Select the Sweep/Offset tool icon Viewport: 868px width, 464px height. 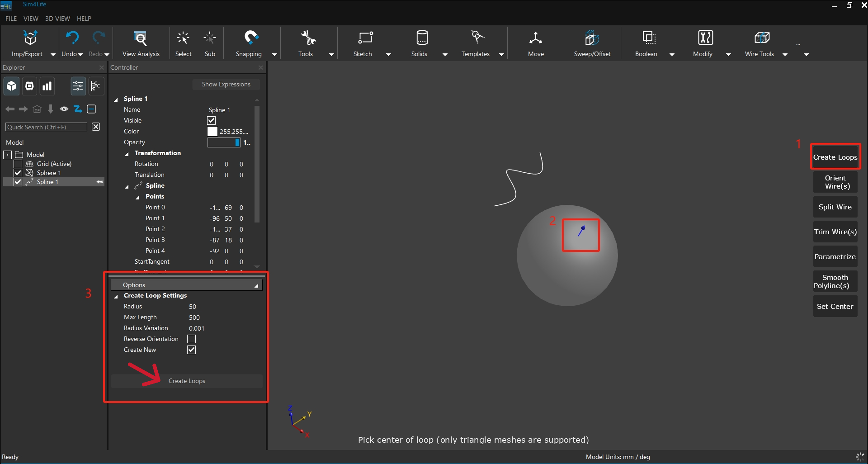592,38
